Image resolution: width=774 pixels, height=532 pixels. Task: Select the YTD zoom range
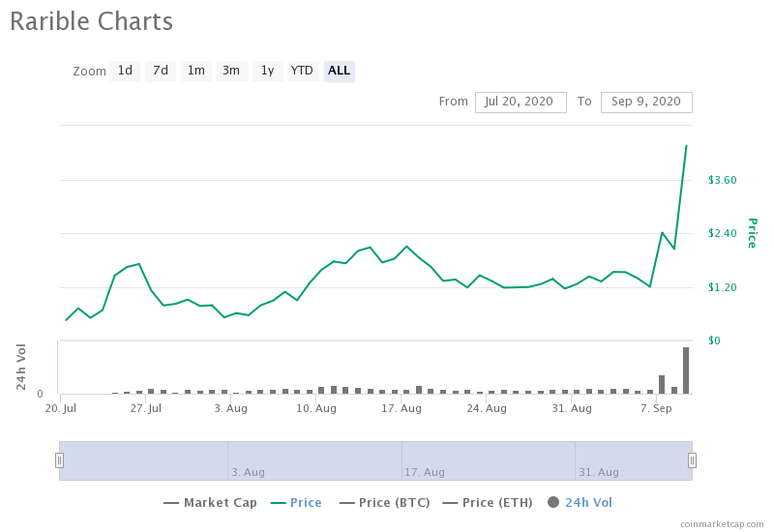303,71
